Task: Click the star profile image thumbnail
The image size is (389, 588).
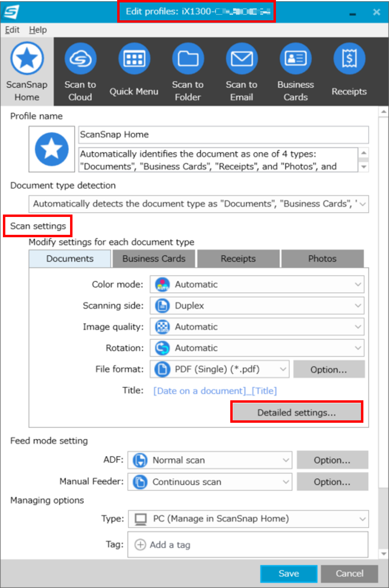Action: click(x=52, y=149)
